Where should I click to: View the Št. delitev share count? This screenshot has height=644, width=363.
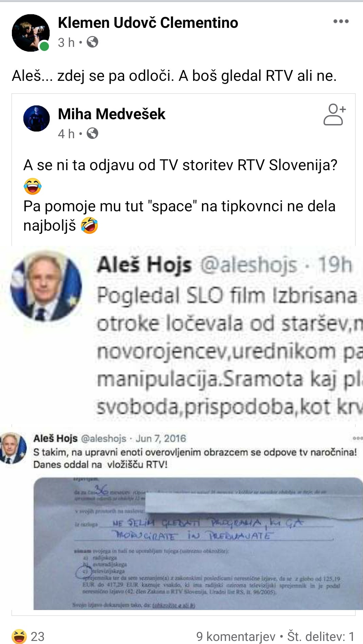tap(321, 636)
